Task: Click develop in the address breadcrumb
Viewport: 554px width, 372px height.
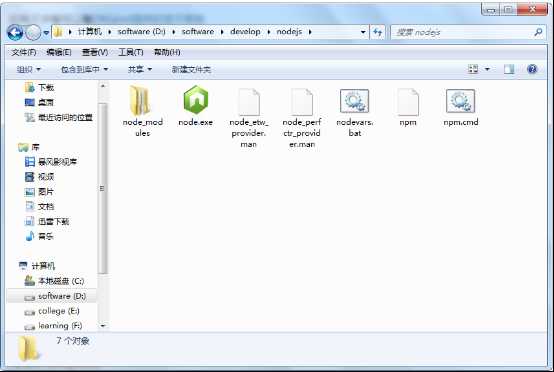Action: coord(245,32)
